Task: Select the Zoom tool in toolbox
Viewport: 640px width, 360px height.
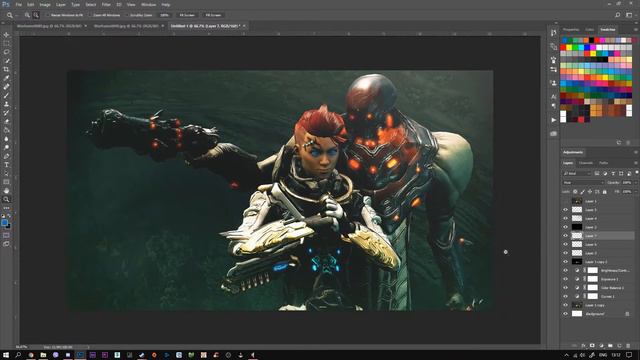Action: [x=6, y=199]
